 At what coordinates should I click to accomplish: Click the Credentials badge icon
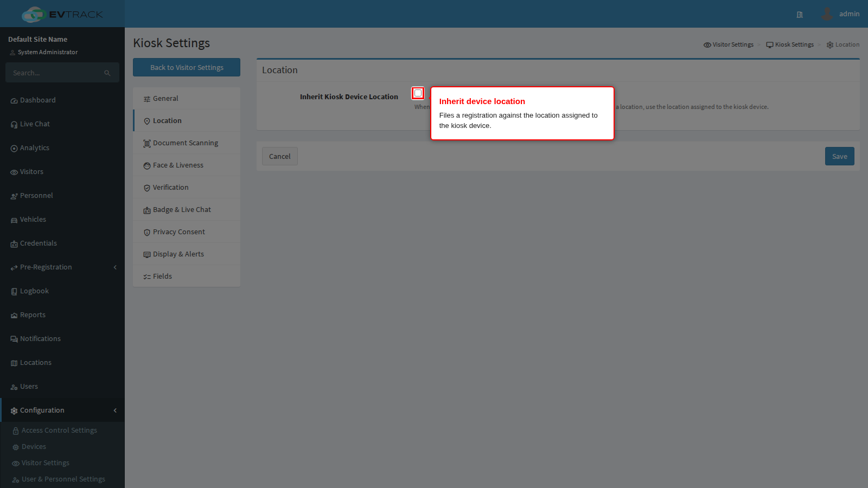tap(14, 244)
